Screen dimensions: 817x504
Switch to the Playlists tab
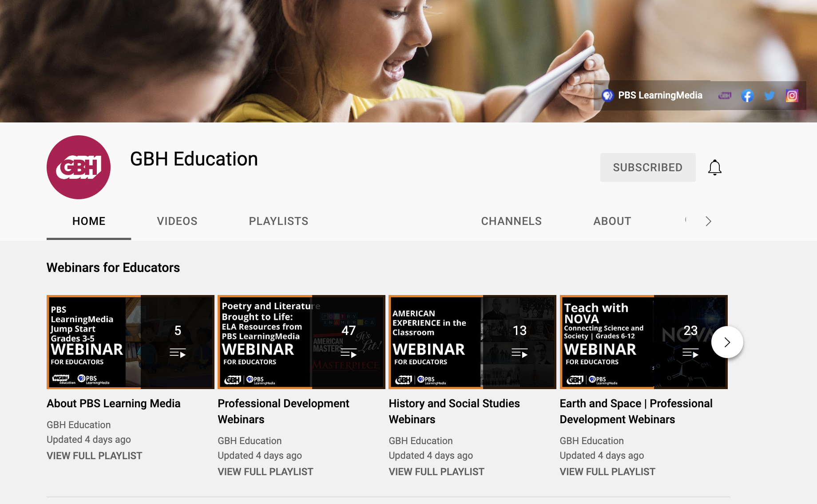click(x=278, y=221)
